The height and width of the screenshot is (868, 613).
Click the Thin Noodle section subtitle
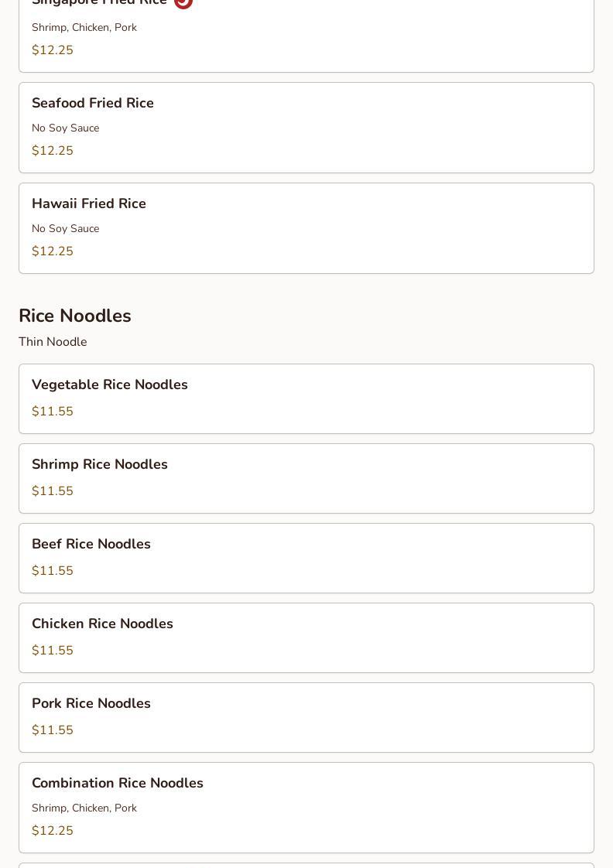(x=53, y=342)
